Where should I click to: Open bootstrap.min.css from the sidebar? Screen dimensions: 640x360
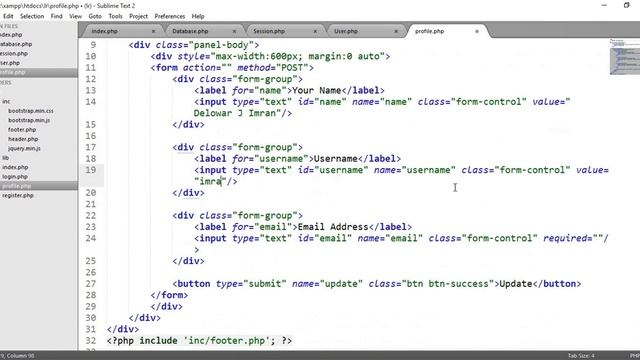pos(31,111)
